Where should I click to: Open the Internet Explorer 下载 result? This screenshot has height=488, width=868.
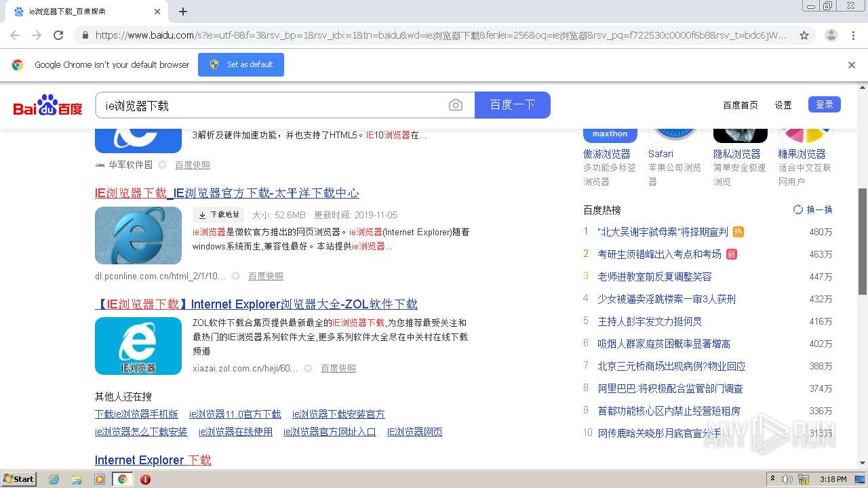[153, 460]
